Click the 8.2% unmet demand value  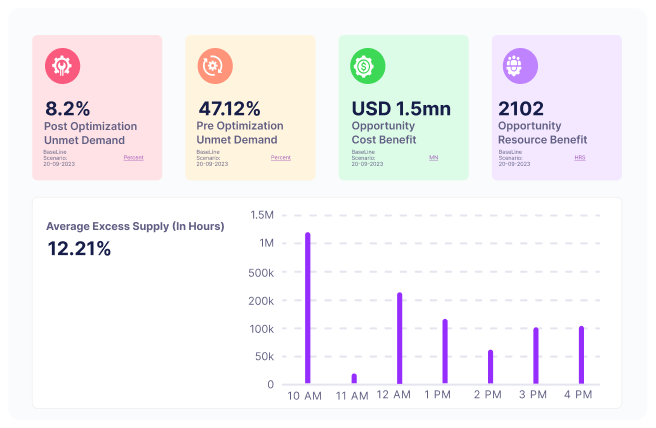tap(69, 108)
